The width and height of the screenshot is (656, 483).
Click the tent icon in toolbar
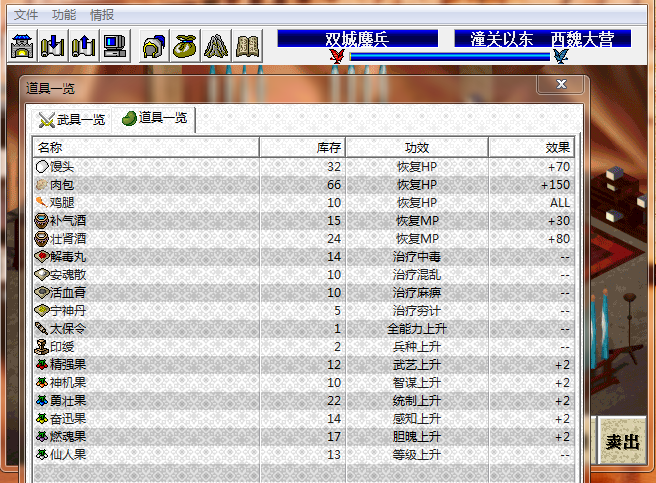(x=216, y=45)
